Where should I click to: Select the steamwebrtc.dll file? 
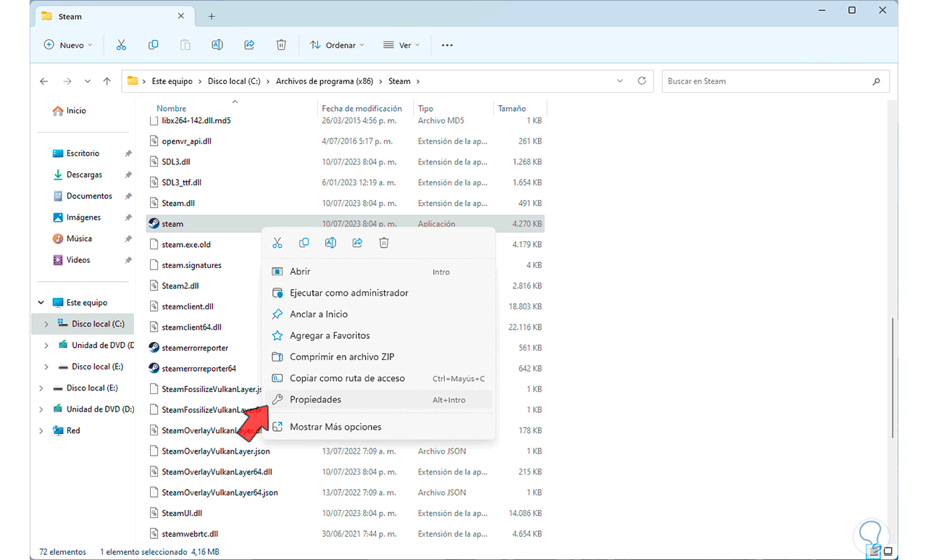point(346,534)
